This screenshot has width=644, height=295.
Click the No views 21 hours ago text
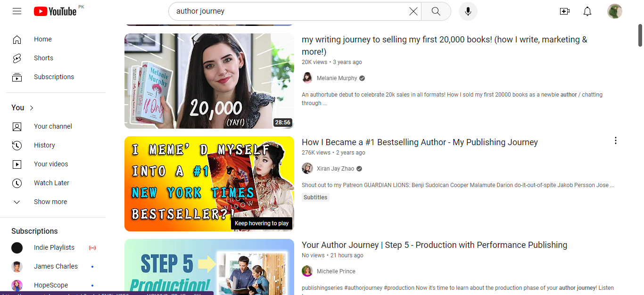point(332,255)
